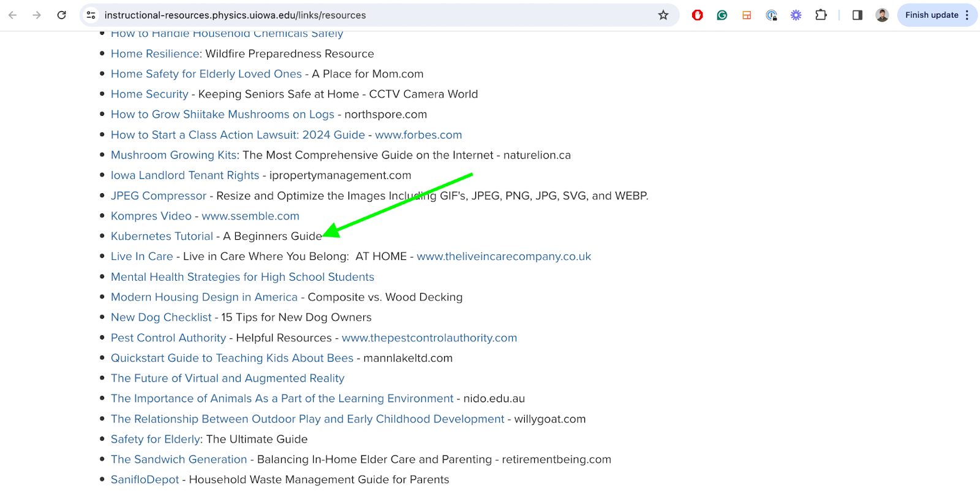Open The Future of Virtual and Augmented Reality
980x491 pixels.
[228, 378]
